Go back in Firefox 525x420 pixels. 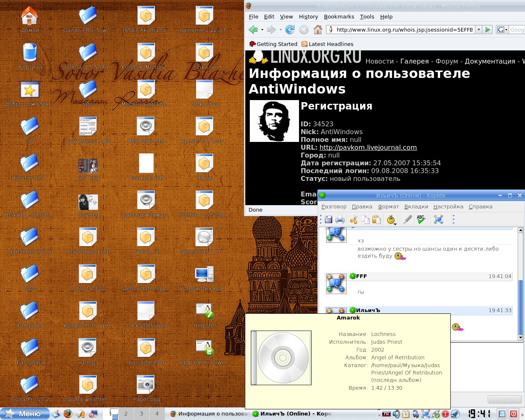pos(253,30)
